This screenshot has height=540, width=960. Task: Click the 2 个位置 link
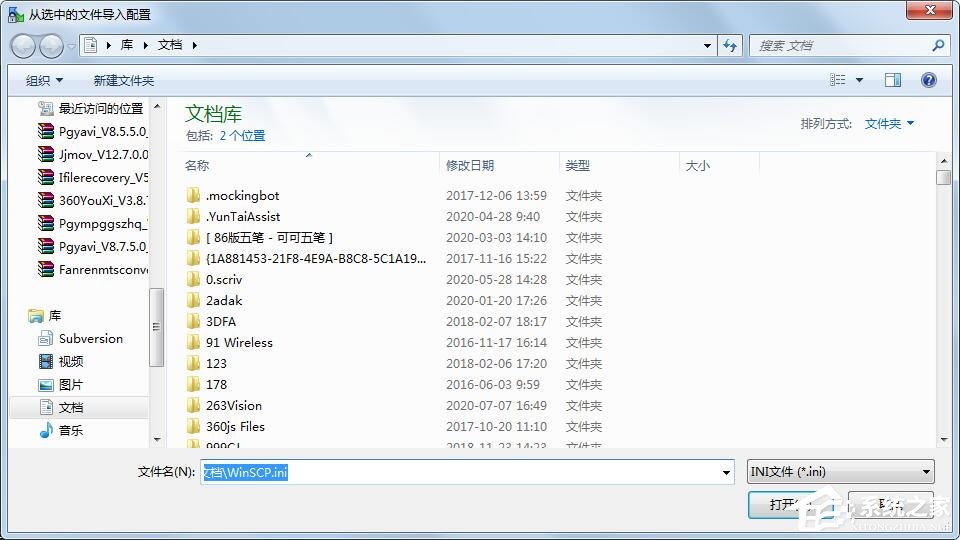242,135
